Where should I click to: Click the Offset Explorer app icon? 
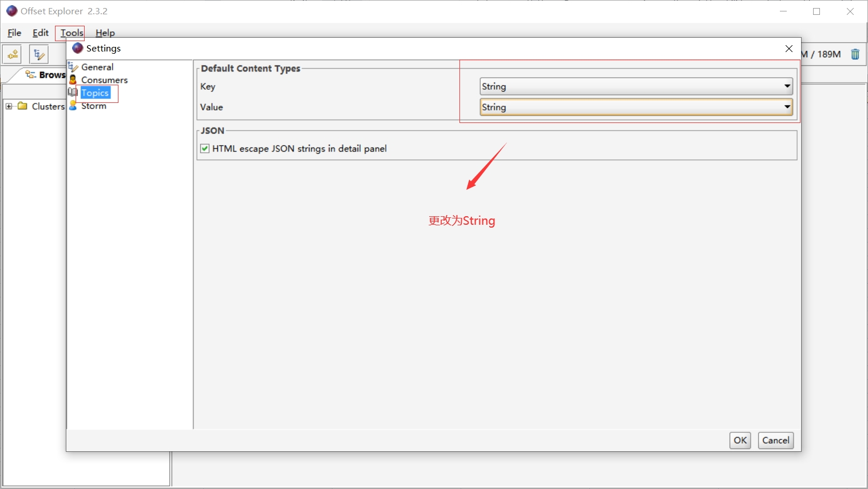tap(11, 11)
